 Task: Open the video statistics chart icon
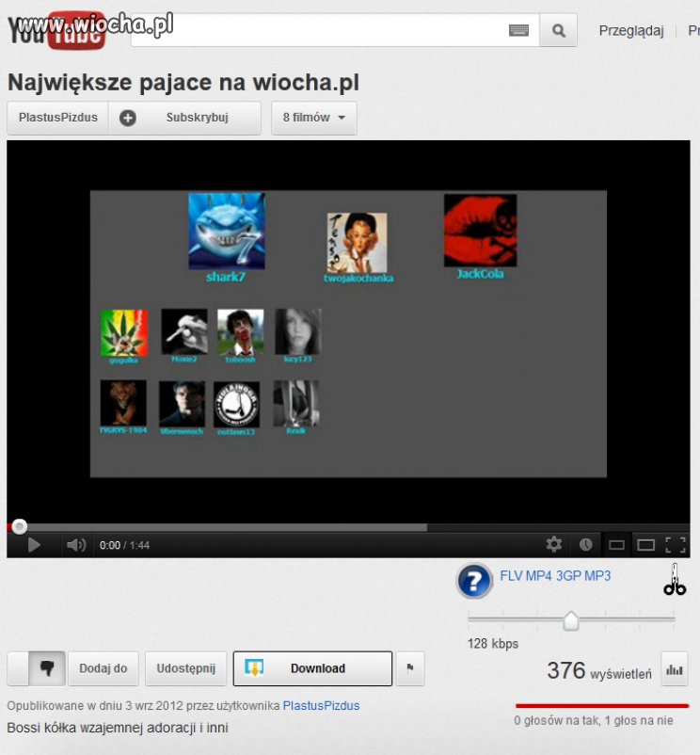tap(674, 669)
